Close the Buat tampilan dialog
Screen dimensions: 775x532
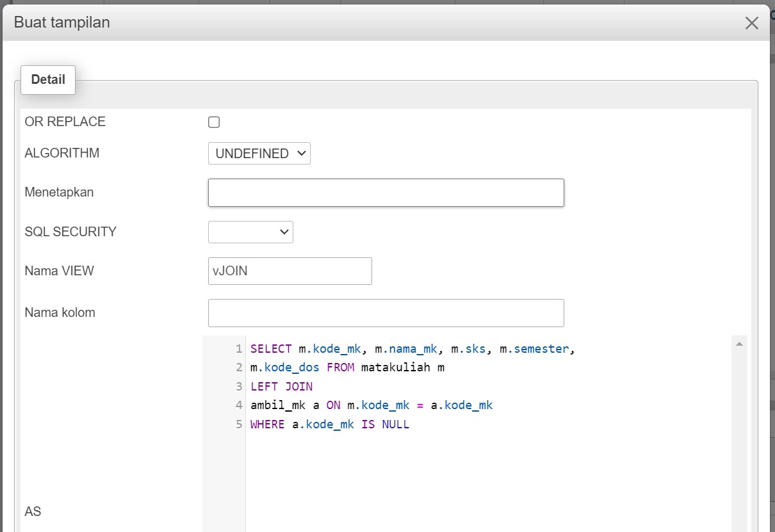click(751, 23)
